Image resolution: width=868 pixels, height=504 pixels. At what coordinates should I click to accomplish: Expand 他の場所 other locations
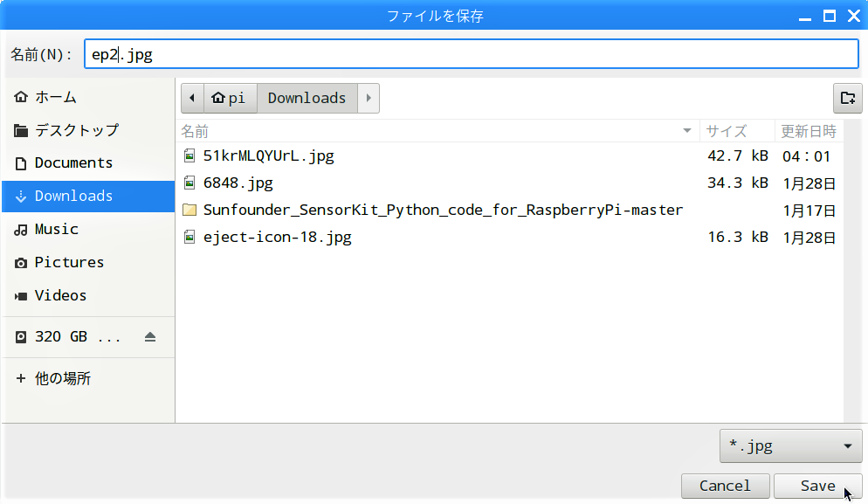(x=88, y=378)
